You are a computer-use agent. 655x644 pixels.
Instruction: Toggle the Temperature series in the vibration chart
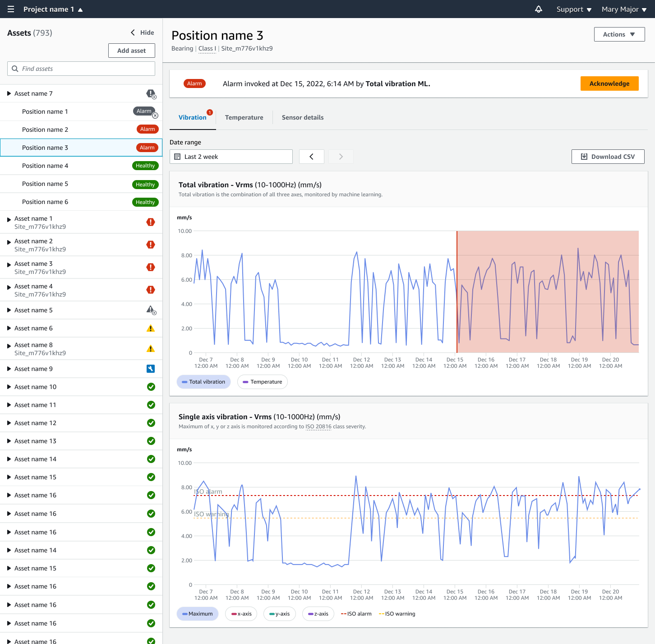pyautogui.click(x=262, y=382)
